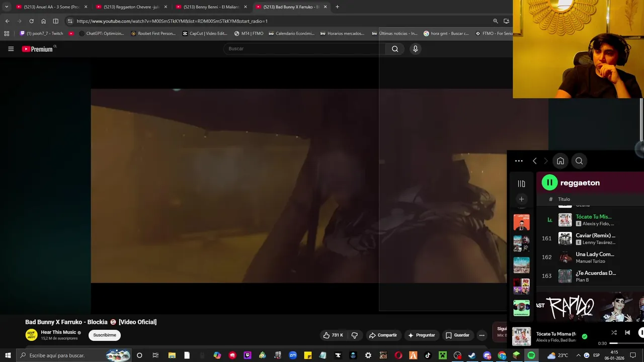
Task: Open the 23°C weather widget on the taskbar
Action: pyautogui.click(x=557, y=355)
